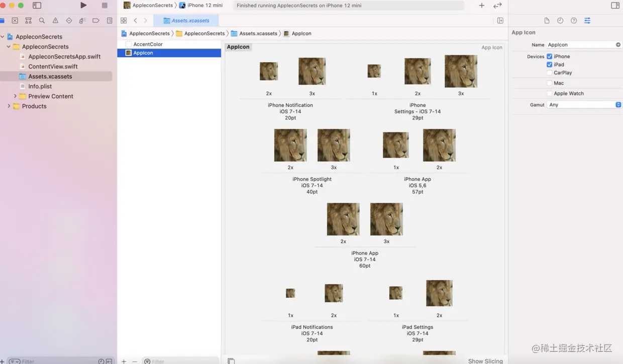
Task: Show the Quick Help inspector
Action: click(574, 21)
